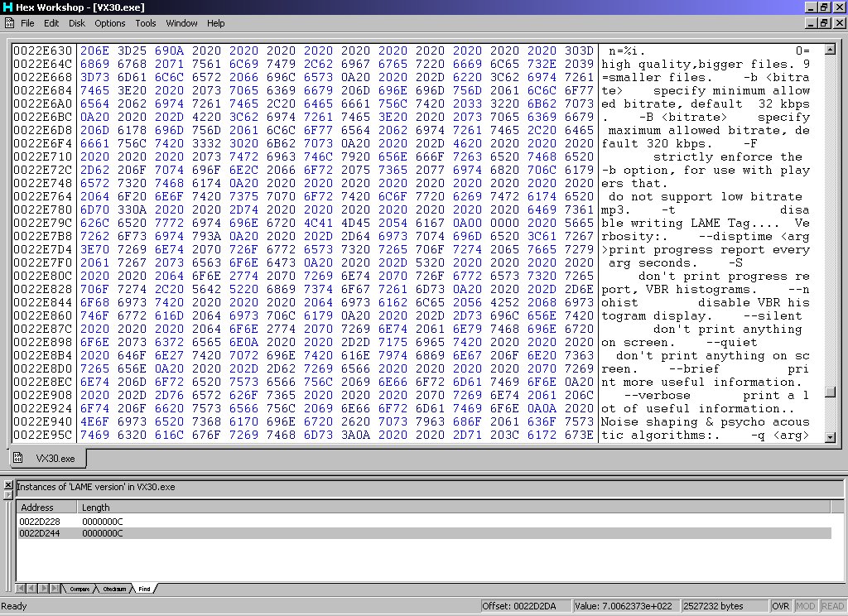The height and width of the screenshot is (616, 848).
Task: Click the OVR status indicator
Action: (x=780, y=606)
